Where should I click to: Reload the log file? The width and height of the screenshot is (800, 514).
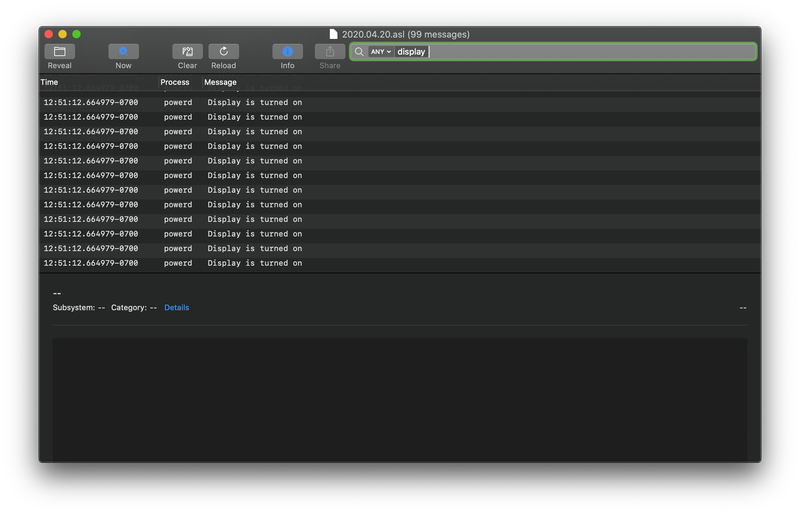[223, 52]
